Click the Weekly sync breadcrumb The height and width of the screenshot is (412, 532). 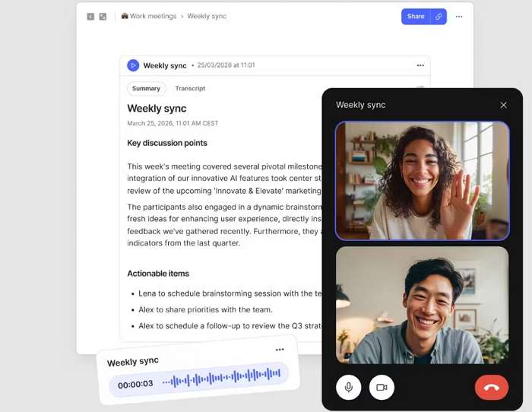[x=207, y=16]
